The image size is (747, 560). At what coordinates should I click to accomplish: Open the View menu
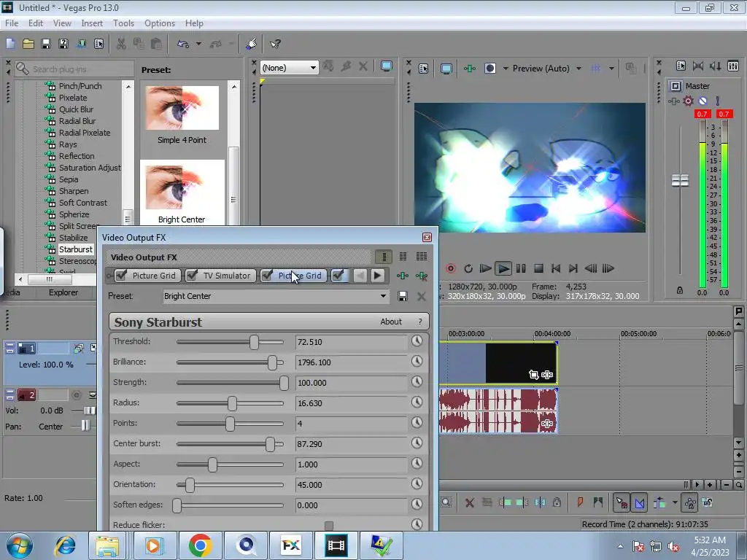(x=62, y=23)
